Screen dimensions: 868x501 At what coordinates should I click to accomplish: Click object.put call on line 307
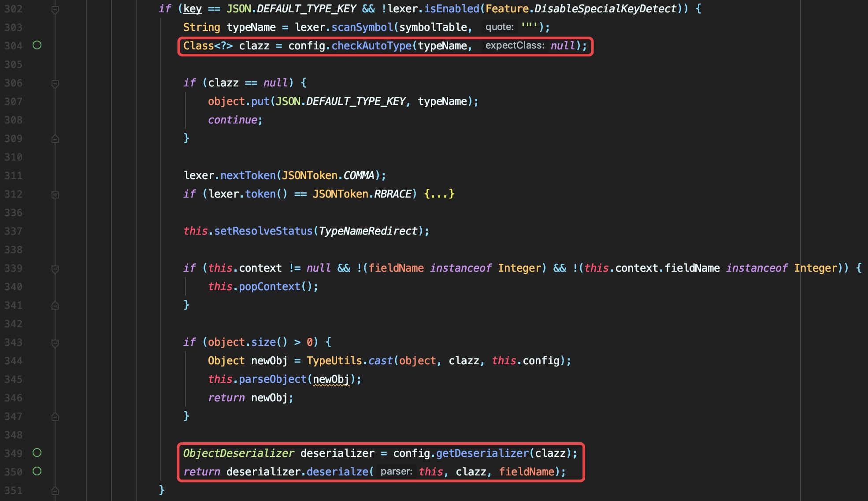click(x=238, y=101)
